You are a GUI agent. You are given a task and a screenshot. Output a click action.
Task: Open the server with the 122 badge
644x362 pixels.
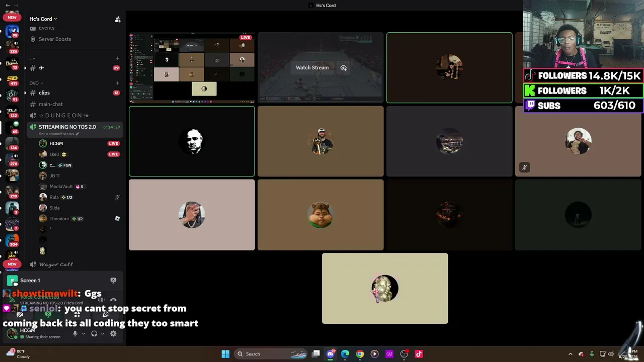[x=12, y=112]
